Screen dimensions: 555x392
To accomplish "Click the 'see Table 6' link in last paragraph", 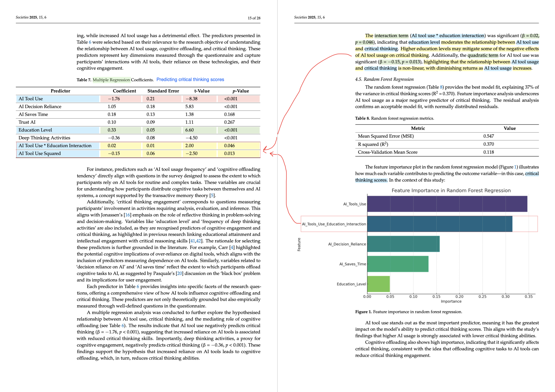I will 122,326.
